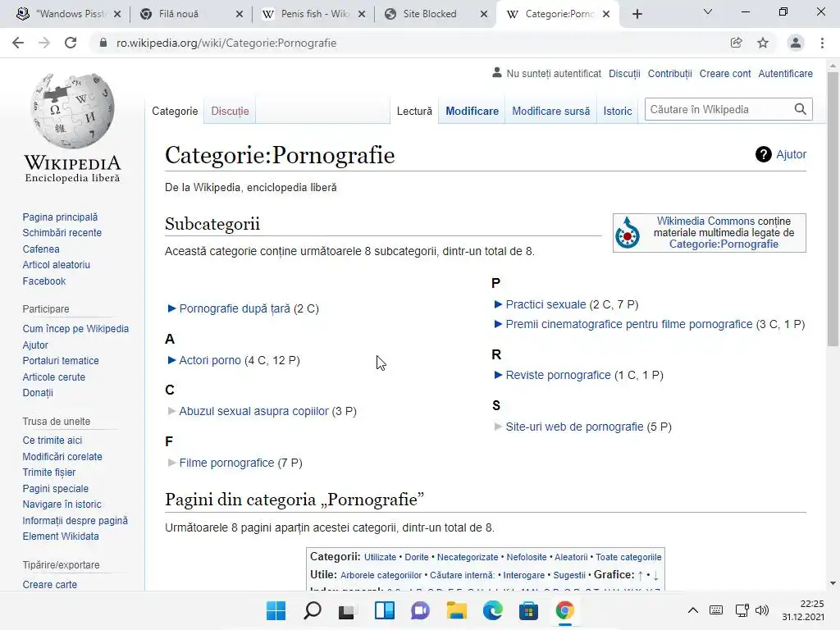
Task: Switch to the 'Filă nouă' tab
Action: 190,14
